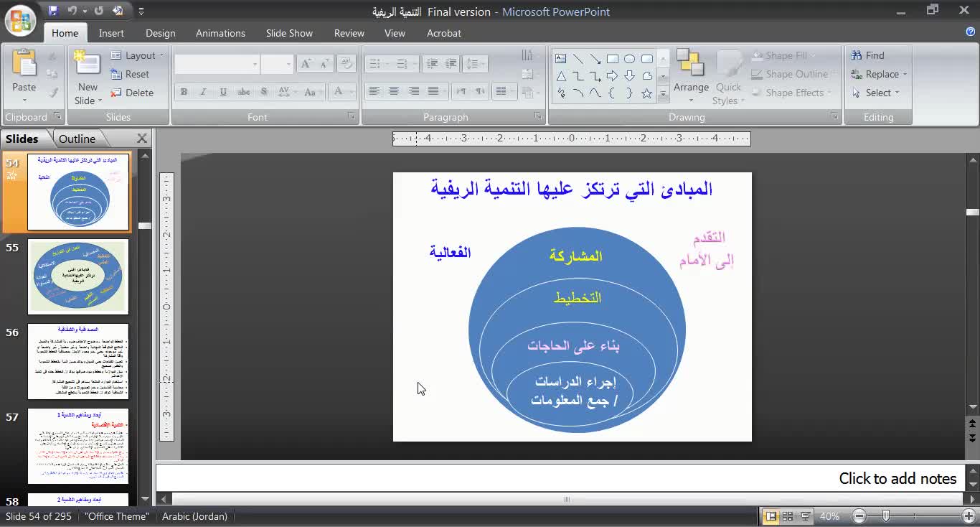Open Format Shape via Drawing dialog launcher
This screenshot has height=527, width=980.
835,117
